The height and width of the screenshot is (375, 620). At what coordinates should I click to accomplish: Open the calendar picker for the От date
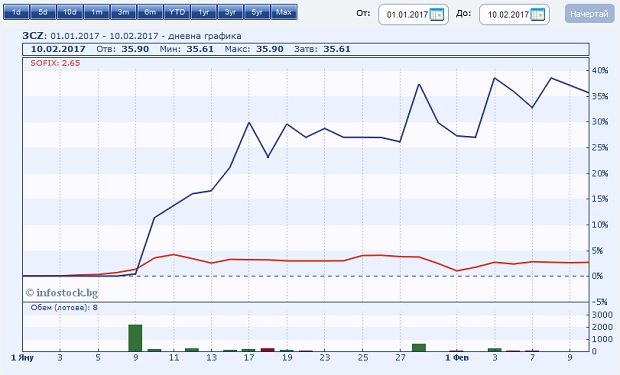pos(437,15)
